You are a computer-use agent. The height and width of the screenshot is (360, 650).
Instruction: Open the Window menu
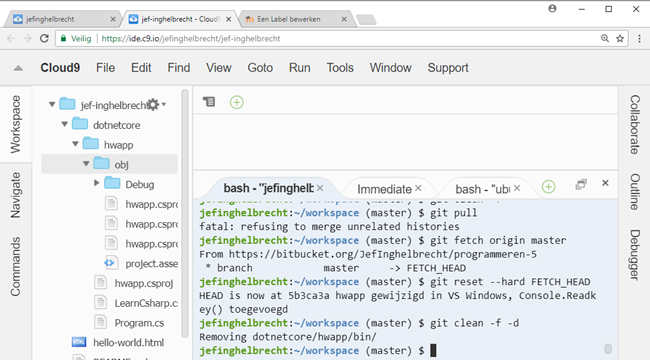(x=390, y=68)
